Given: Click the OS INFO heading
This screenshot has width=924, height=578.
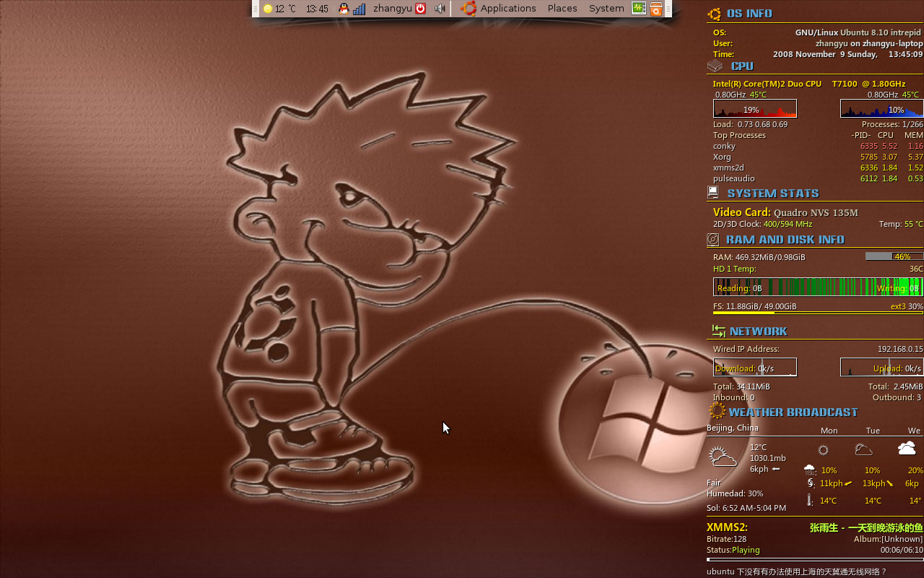Looking at the screenshot, I should click(x=749, y=14).
